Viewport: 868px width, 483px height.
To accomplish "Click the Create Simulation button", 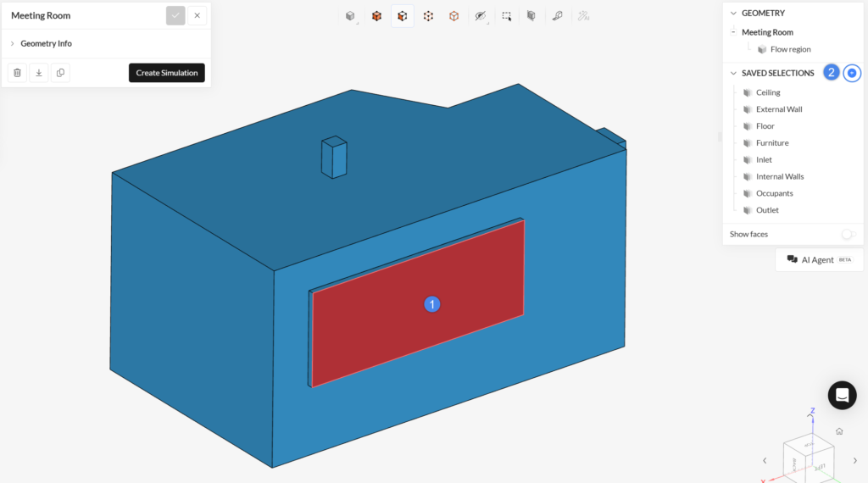I will (x=167, y=73).
